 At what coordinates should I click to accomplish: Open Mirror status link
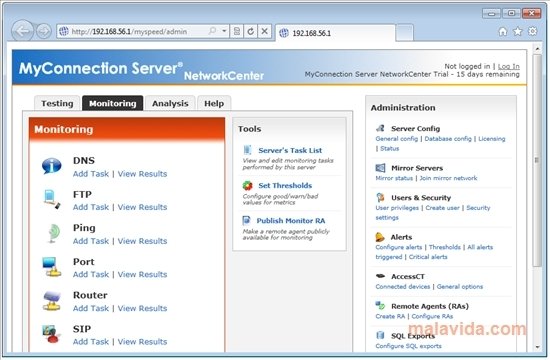[394, 178]
